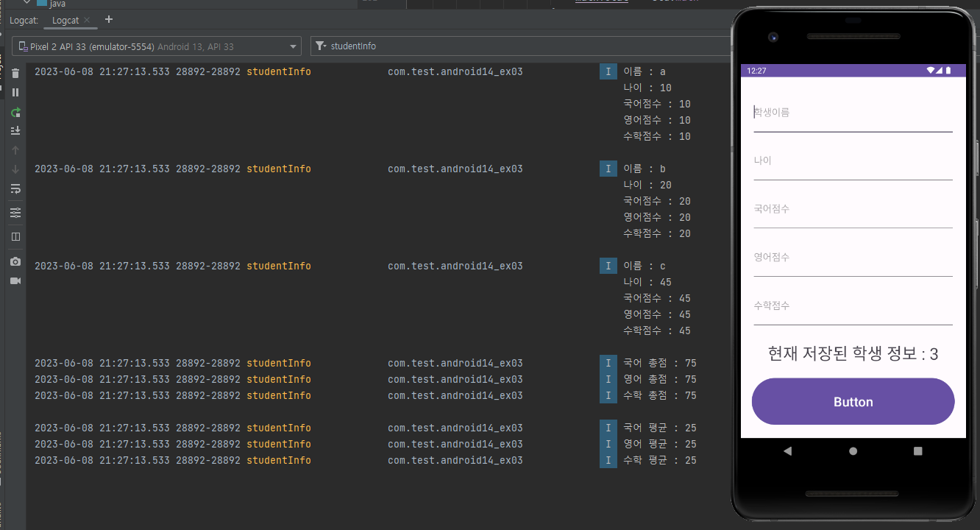This screenshot has height=530, width=980.
Task: Pause Logcat using the pause icon
Action: pyautogui.click(x=15, y=92)
